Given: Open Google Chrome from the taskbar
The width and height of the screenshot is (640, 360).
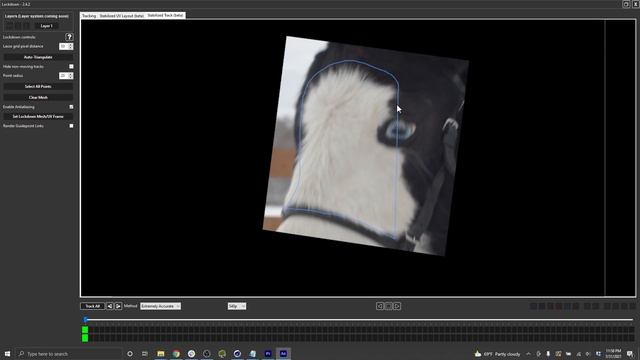Looking at the screenshot, I should [176, 353].
